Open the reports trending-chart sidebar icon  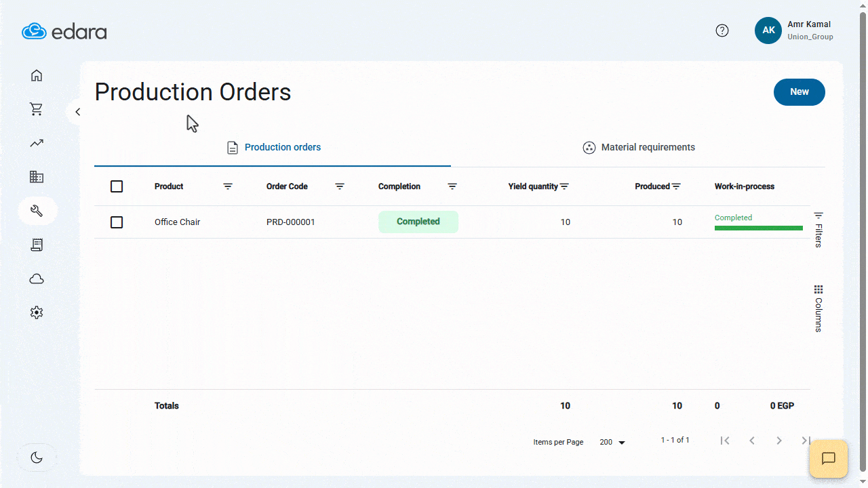[37, 143]
